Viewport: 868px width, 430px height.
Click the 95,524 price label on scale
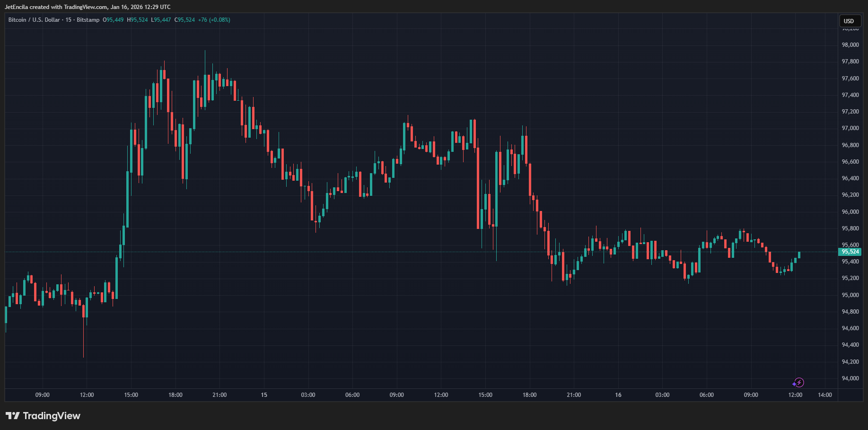(851, 252)
